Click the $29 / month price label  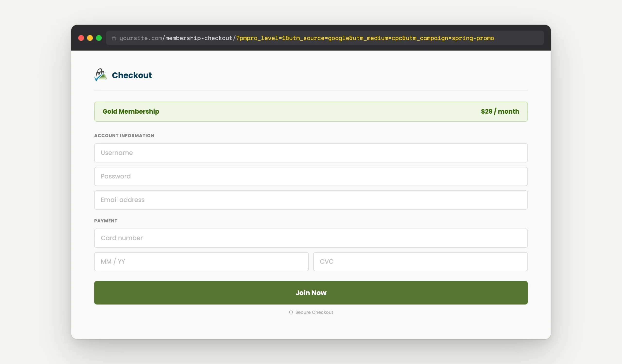pyautogui.click(x=499, y=111)
